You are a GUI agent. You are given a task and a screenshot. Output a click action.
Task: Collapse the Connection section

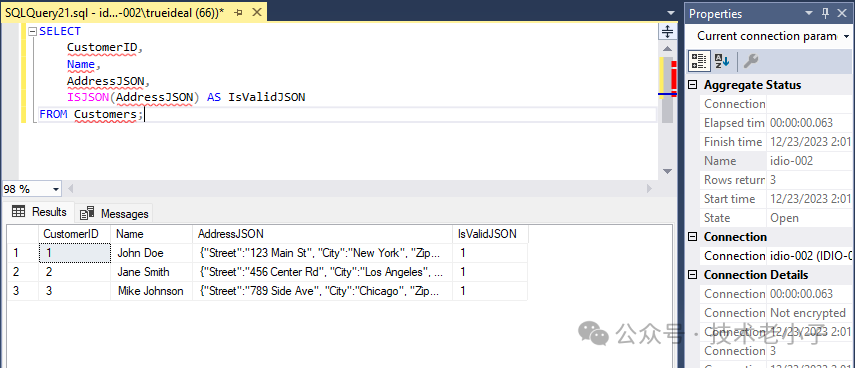pyautogui.click(x=693, y=237)
